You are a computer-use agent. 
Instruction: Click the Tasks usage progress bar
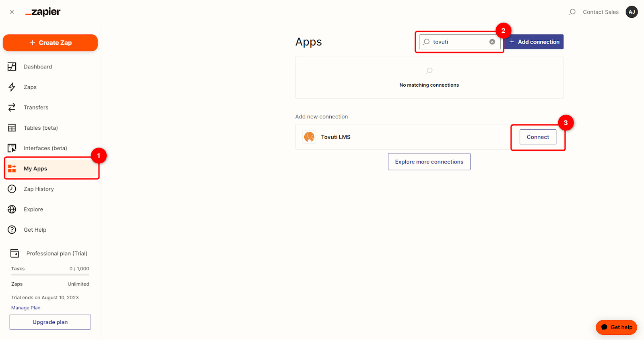[x=50, y=275]
